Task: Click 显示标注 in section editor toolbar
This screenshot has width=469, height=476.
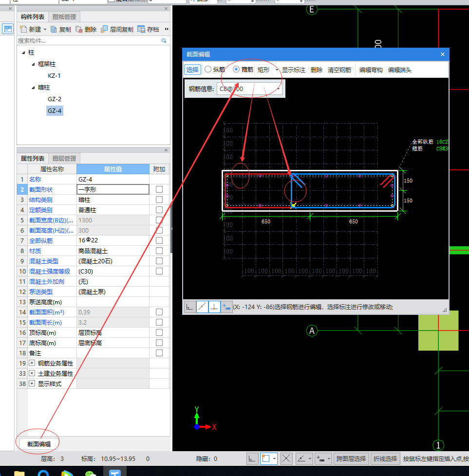Action: point(293,70)
